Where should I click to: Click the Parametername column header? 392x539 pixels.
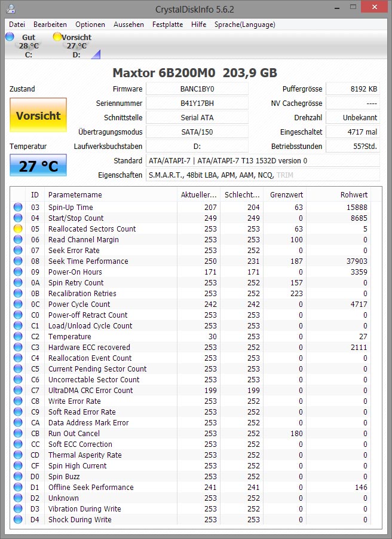click(x=111, y=194)
